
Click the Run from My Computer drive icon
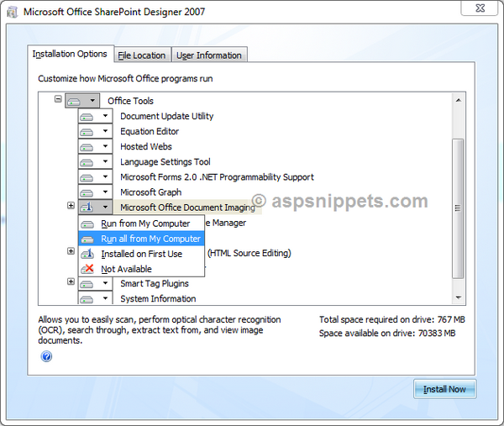point(89,224)
